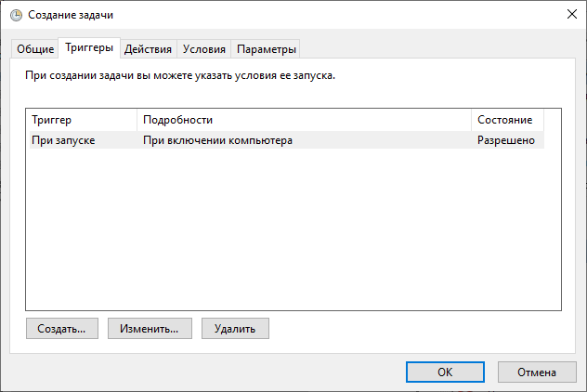587x392 pixels.
Task: Delete the trigger with 'Удалить' button
Action: coord(235,328)
